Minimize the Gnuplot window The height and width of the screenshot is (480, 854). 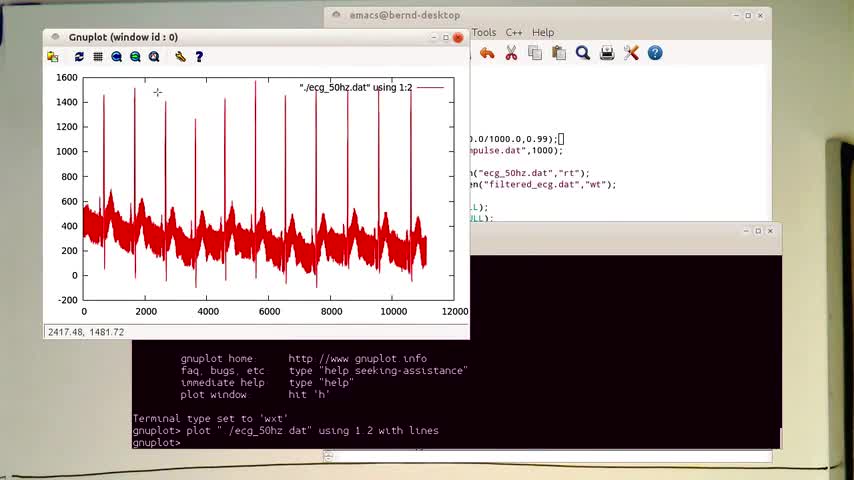pyautogui.click(x=434, y=38)
